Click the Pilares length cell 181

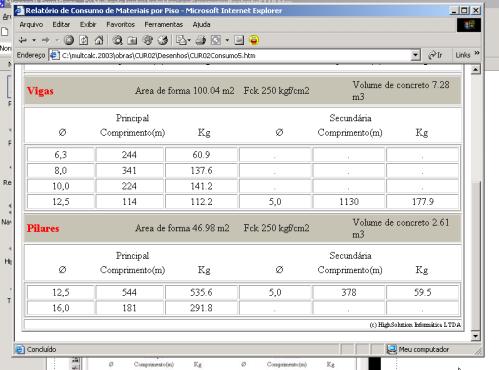coord(129,308)
